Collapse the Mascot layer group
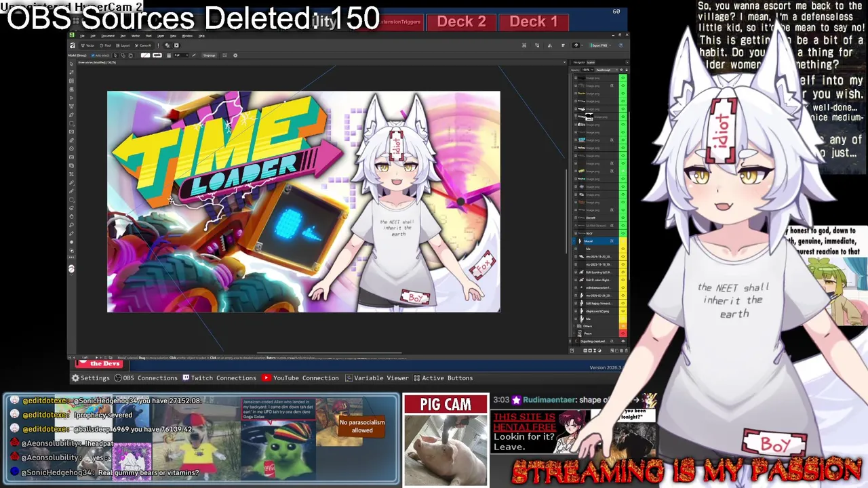 pos(574,241)
